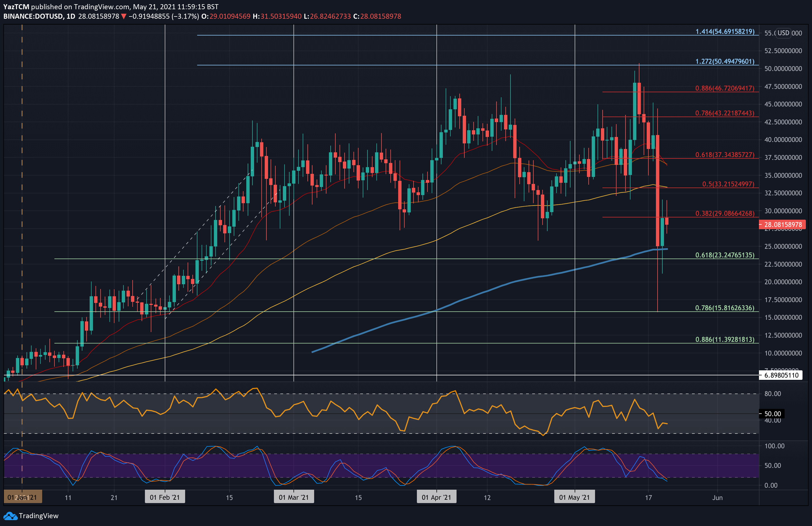Click the 01 Feb '21 date marker

[x=165, y=497]
